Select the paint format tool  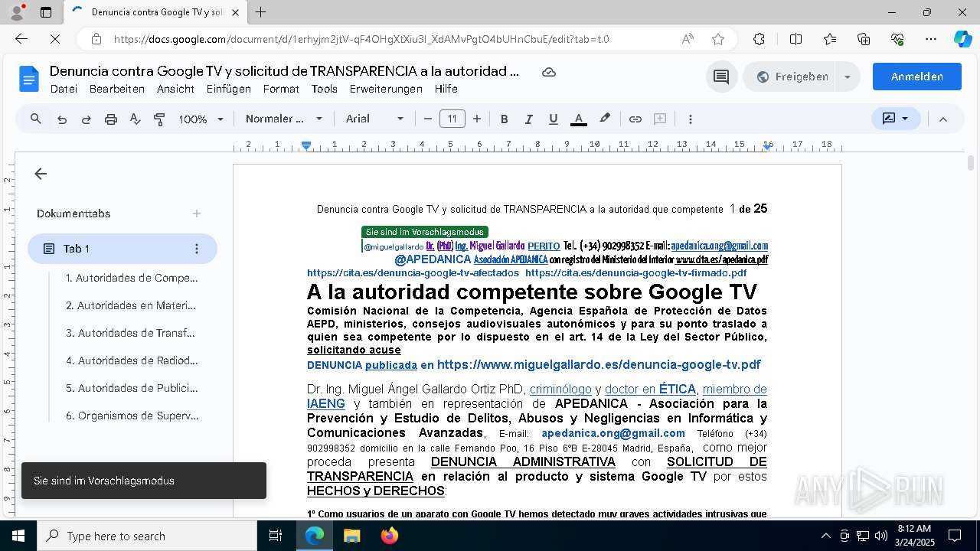(160, 119)
